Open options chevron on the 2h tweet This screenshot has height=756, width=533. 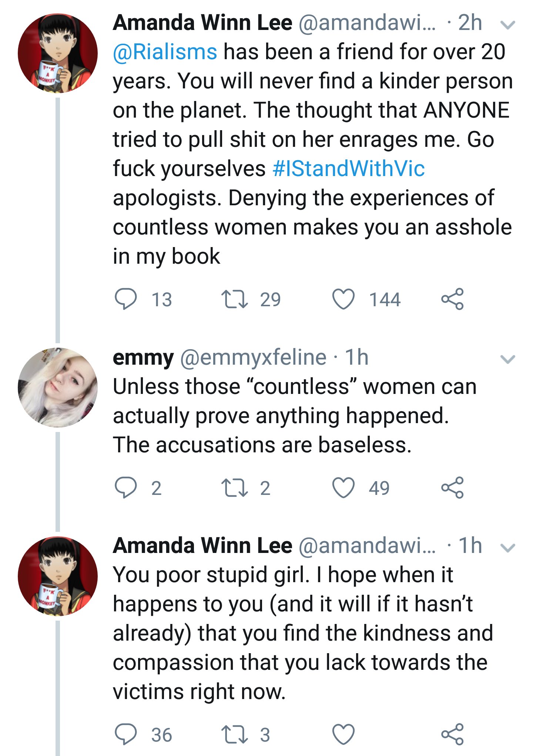tap(507, 25)
